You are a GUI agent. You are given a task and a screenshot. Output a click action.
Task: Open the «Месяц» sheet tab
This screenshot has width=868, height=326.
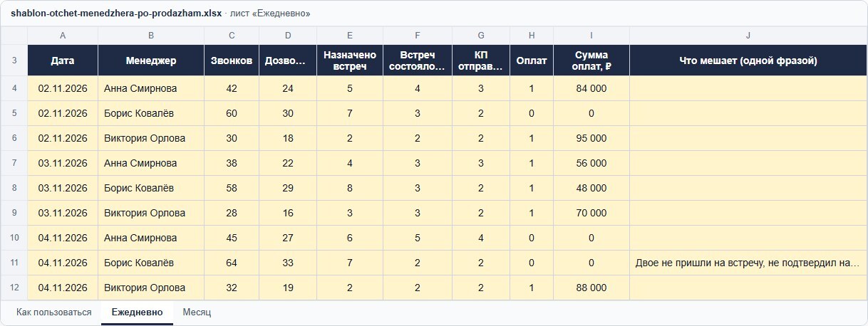197,312
